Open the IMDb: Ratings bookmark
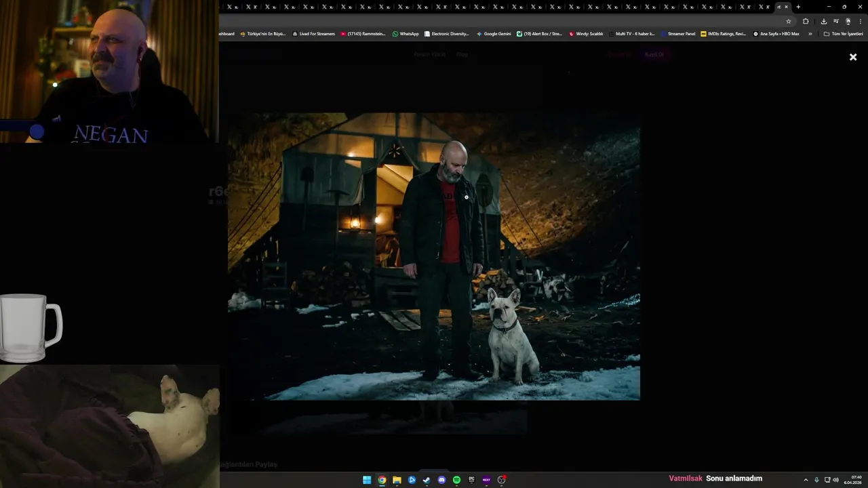The image size is (868, 488). click(x=723, y=33)
